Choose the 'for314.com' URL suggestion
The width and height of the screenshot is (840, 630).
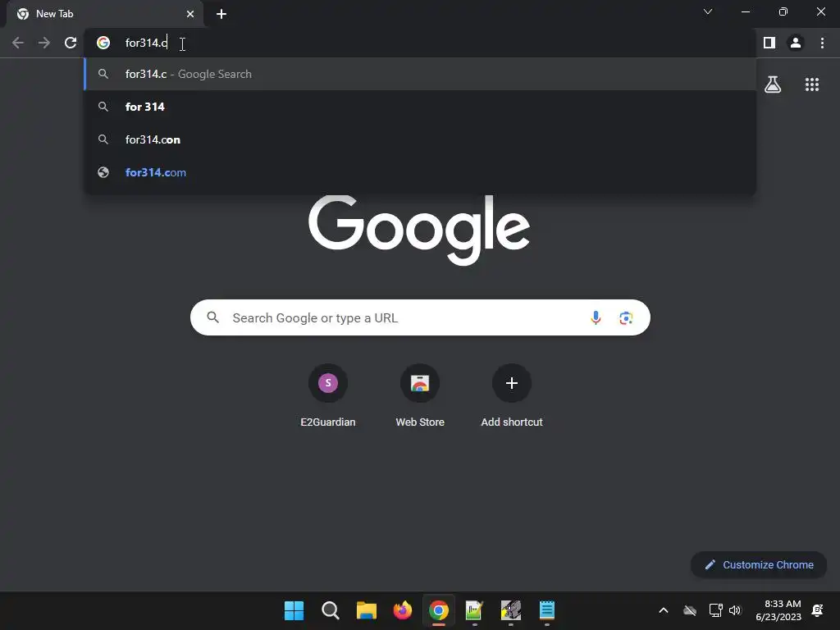[x=420, y=172]
